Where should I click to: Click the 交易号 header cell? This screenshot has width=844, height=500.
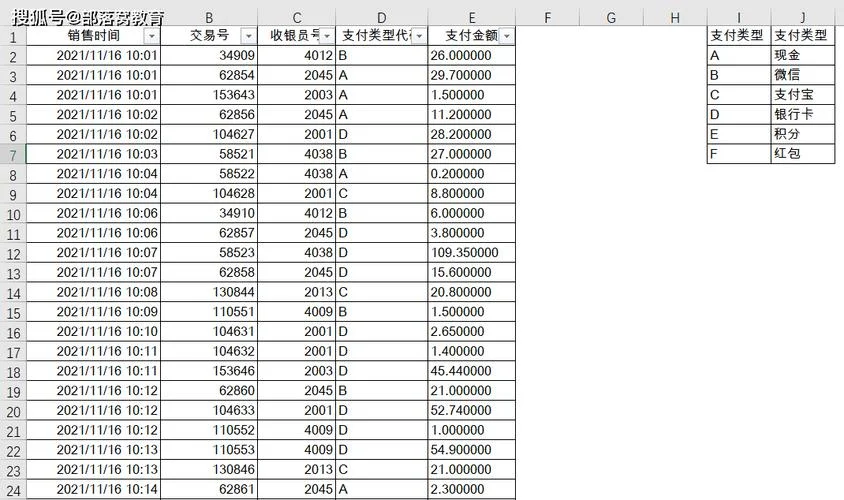(x=209, y=36)
